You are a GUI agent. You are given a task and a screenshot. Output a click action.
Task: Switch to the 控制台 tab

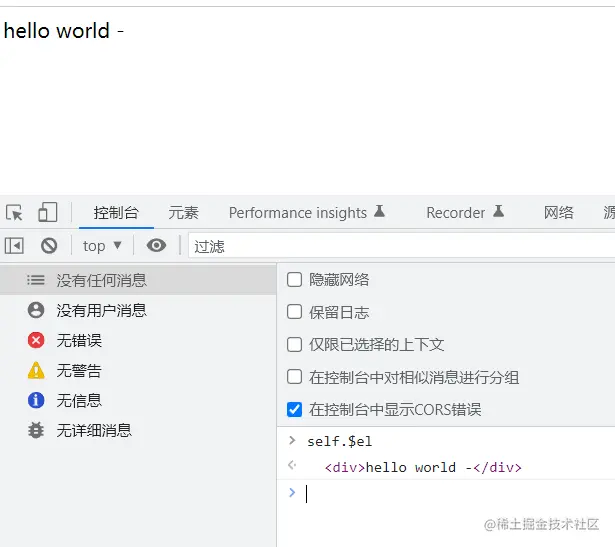[116, 213]
